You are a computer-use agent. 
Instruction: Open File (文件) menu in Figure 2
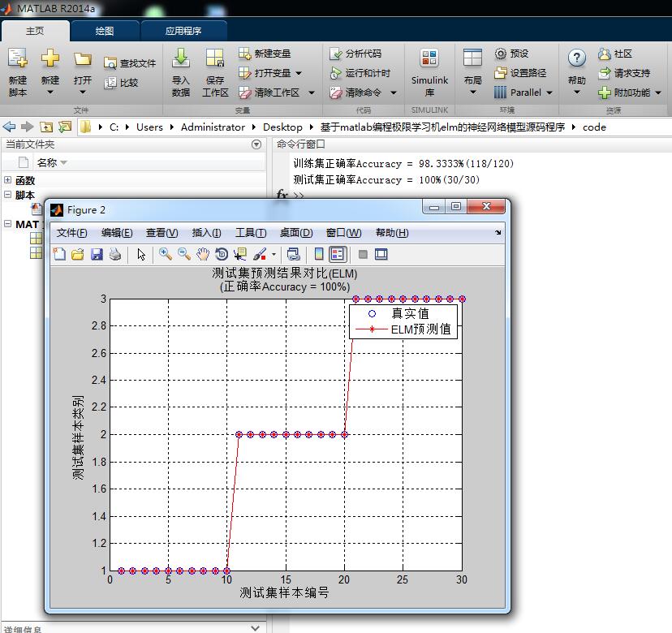click(71, 233)
